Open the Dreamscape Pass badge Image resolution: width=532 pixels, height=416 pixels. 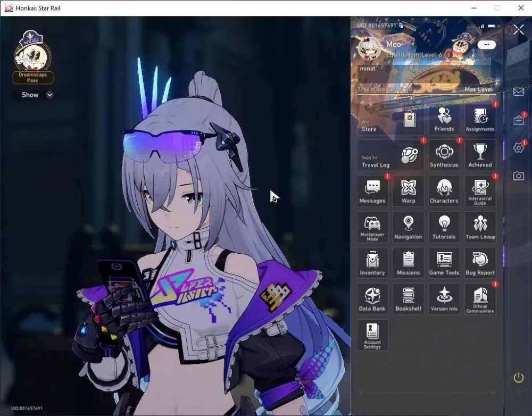(32, 57)
